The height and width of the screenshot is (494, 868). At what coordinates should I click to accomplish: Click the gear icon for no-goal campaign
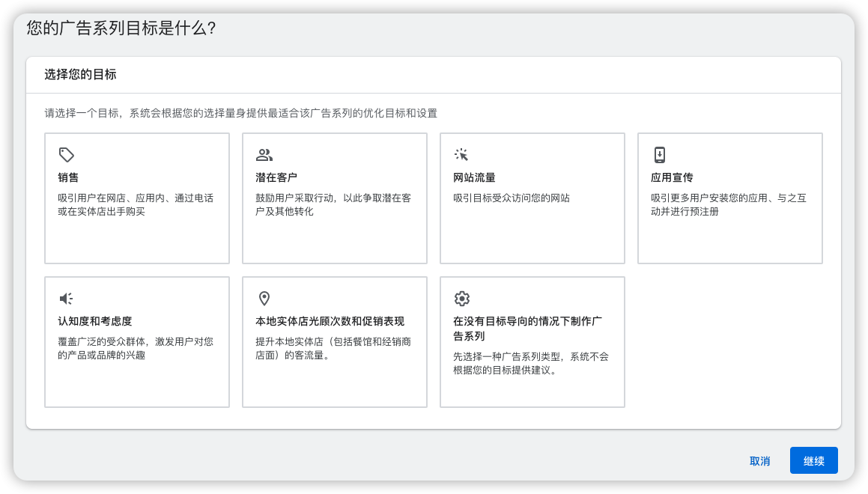point(462,299)
